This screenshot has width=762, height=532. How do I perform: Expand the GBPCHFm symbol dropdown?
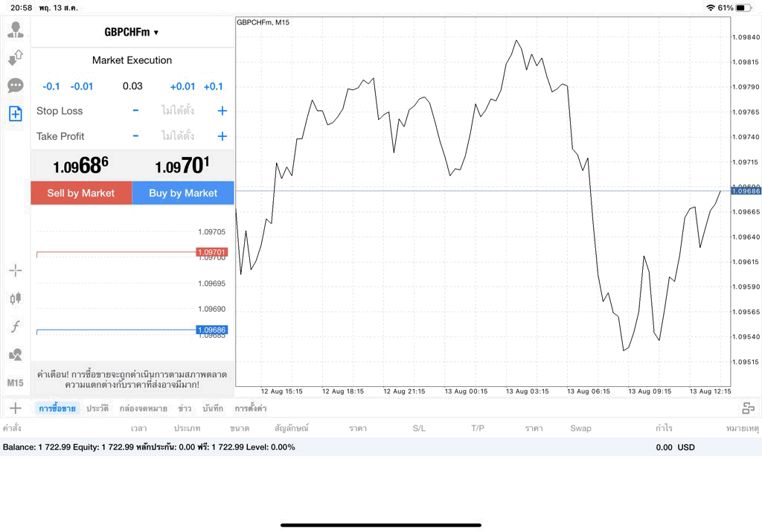pos(132,32)
